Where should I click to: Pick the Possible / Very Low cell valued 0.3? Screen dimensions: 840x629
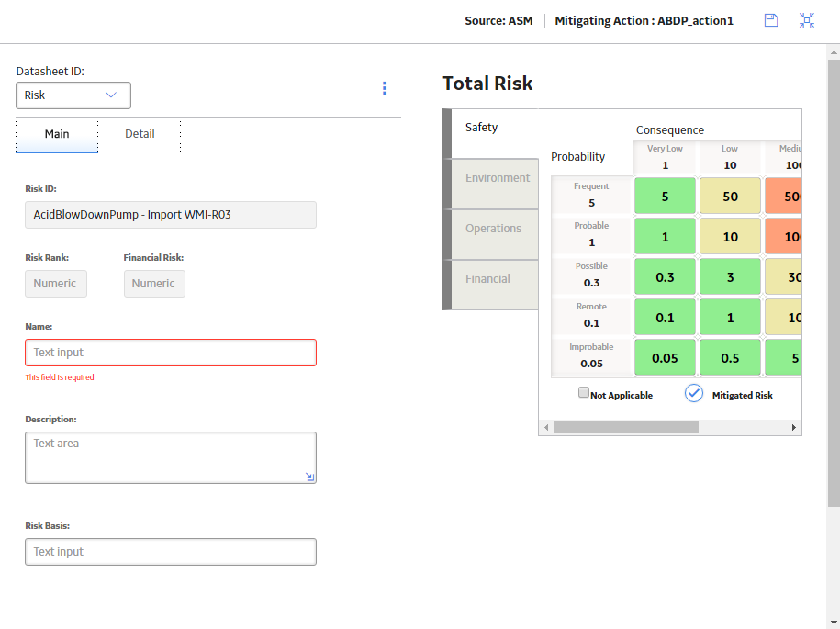pyautogui.click(x=665, y=277)
